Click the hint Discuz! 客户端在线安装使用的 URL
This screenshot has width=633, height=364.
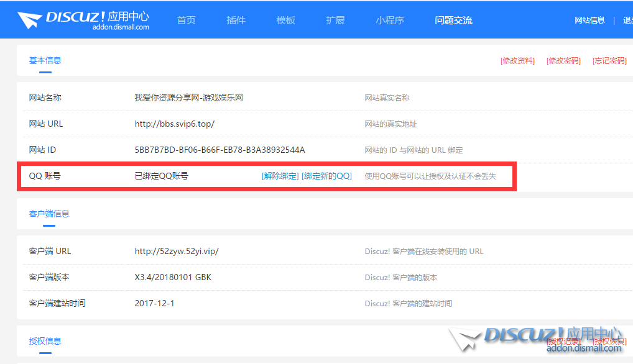coord(424,252)
